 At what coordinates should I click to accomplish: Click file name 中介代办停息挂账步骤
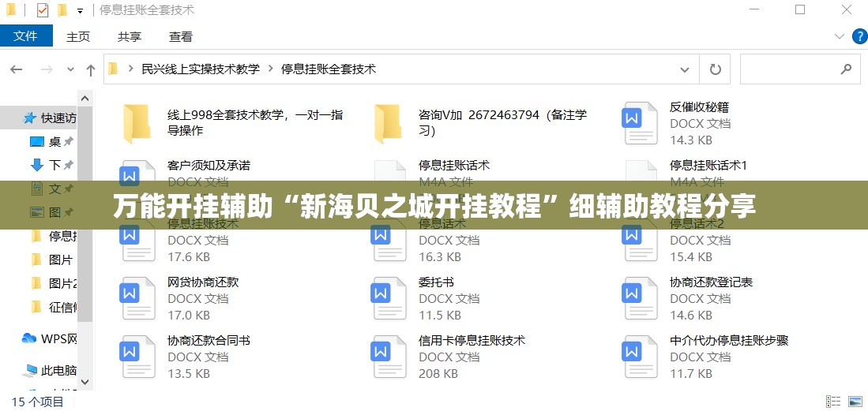729,341
